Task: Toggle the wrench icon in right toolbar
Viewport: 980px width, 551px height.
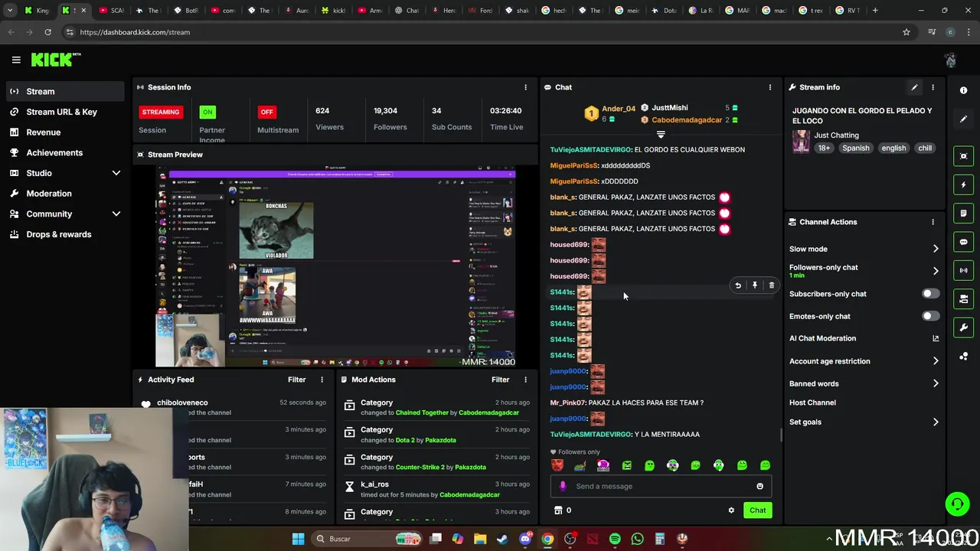Action: tap(963, 328)
